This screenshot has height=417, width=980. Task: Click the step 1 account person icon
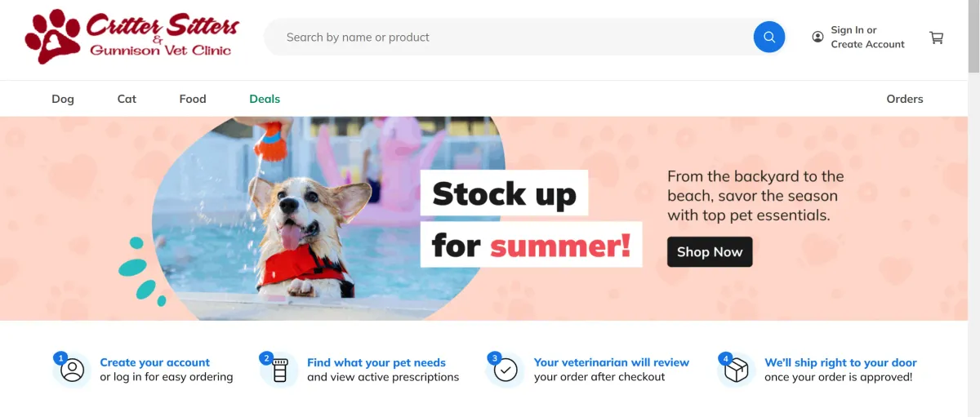coord(73,370)
